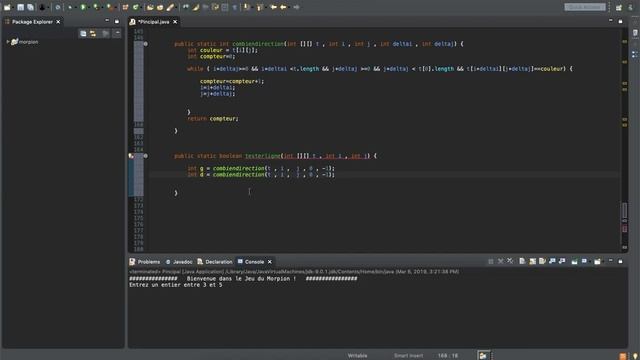Click the Open Type folder icon
The height and width of the screenshot is (360, 640).
(150, 7)
